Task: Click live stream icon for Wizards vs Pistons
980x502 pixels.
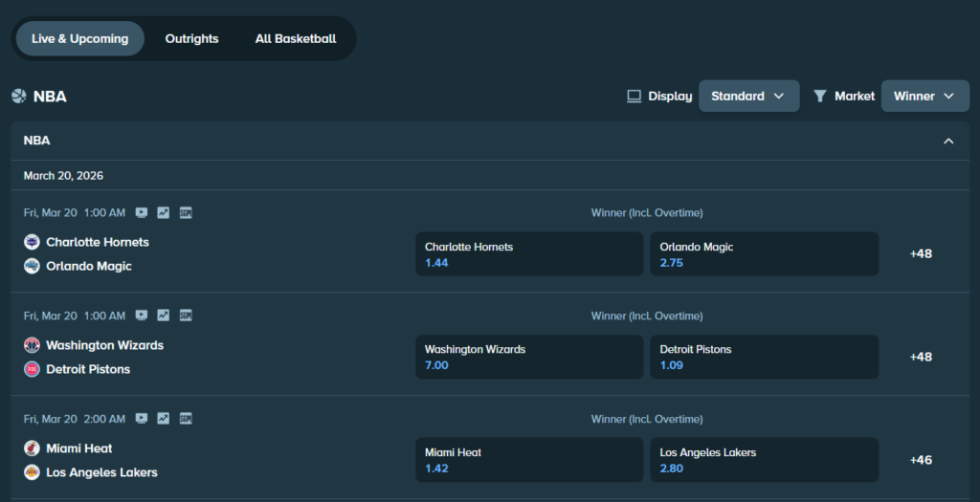Action: (x=142, y=316)
